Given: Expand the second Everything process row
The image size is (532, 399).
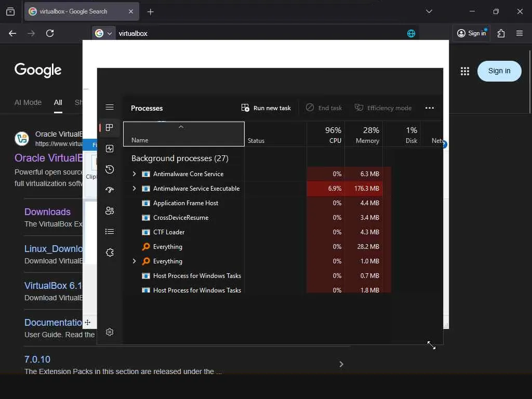Looking at the screenshot, I should point(135,261).
